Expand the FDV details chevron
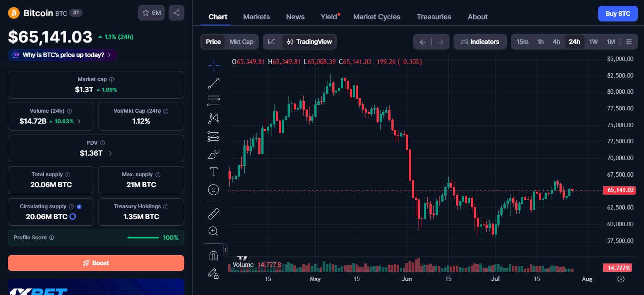 pyautogui.click(x=110, y=153)
